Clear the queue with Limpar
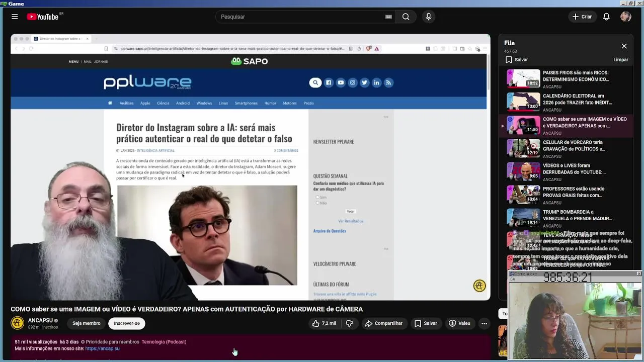The width and height of the screenshot is (644, 362). 621,59
